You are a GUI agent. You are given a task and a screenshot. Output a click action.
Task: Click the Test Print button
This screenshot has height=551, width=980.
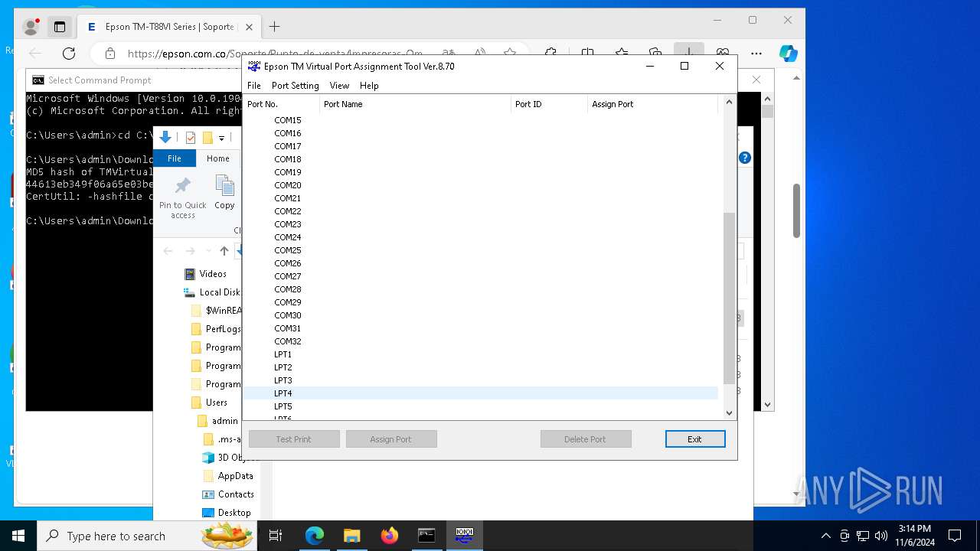294,439
